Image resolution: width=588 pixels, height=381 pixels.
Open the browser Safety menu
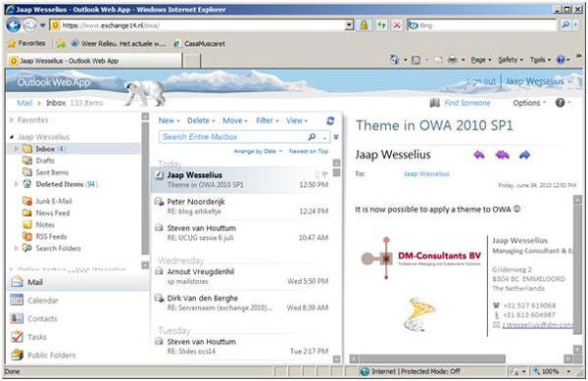coord(511,60)
